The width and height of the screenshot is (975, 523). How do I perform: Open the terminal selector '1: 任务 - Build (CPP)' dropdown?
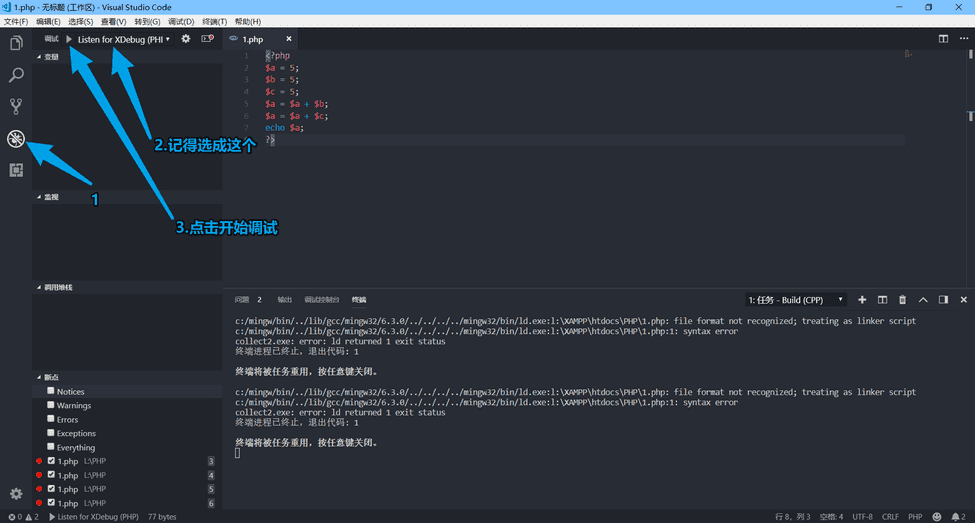tap(795, 299)
